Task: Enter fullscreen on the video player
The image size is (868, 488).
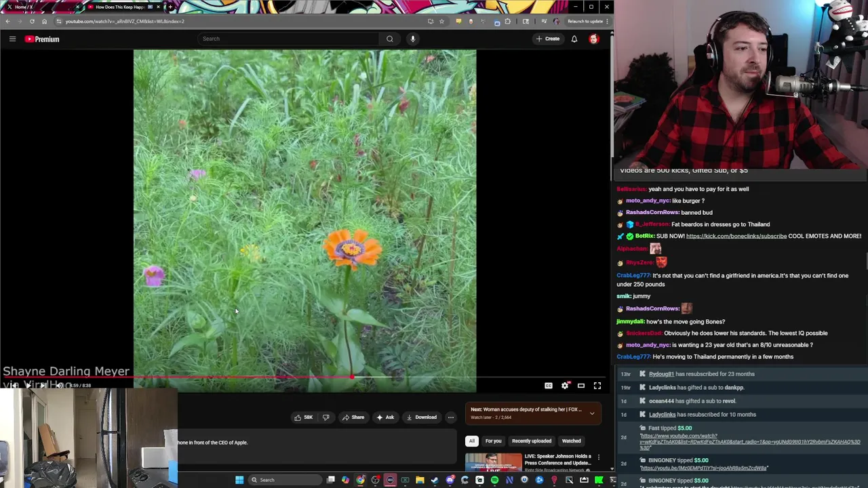Action: tap(597, 386)
